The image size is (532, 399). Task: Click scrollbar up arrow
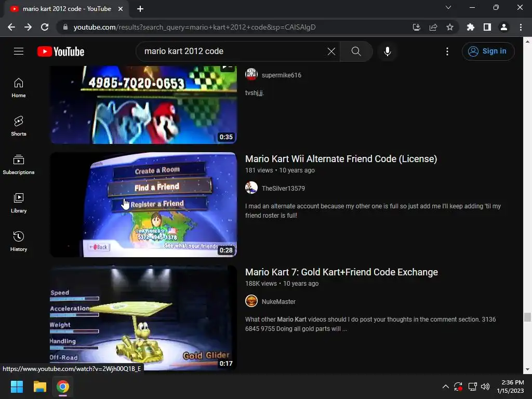[x=527, y=42]
